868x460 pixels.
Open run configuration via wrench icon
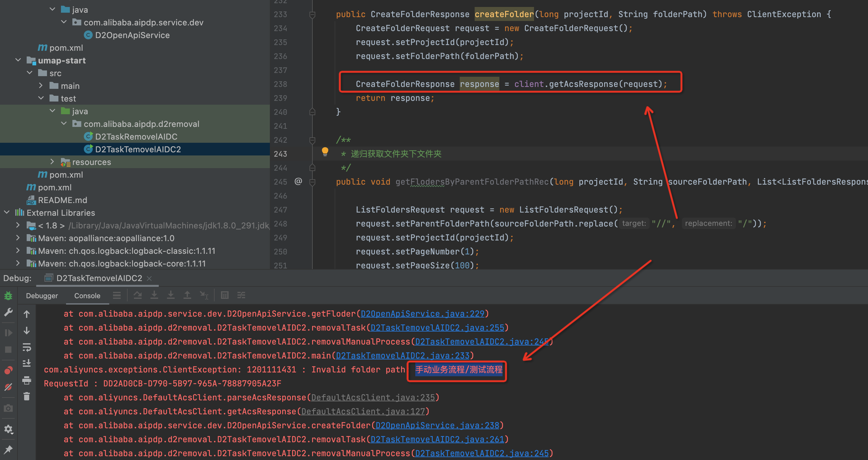coord(9,312)
